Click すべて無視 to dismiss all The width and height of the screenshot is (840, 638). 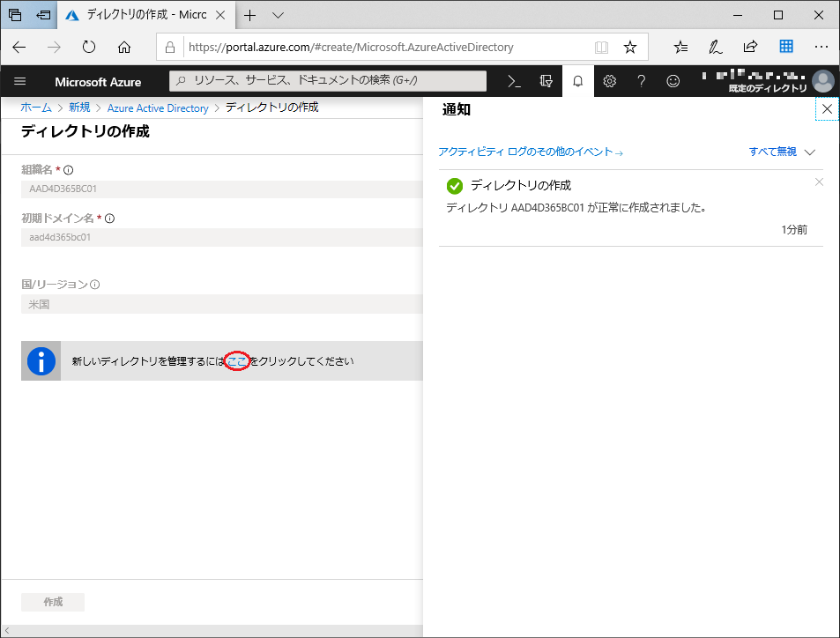[x=772, y=152]
